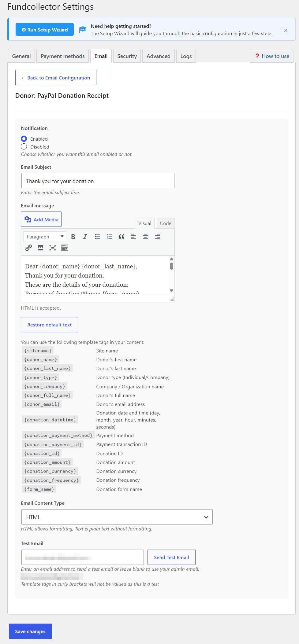
Task: Click the {donor_email} template tag
Action: pyautogui.click(x=42, y=404)
